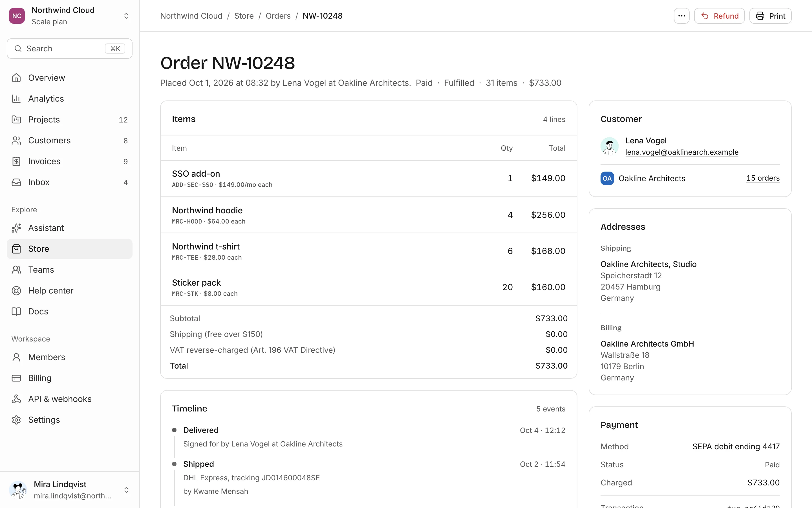Go to Store breadcrumb link

click(244, 16)
